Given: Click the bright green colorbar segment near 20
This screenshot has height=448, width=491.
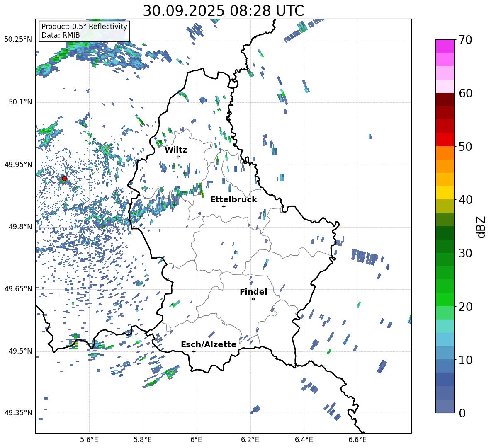Looking at the screenshot, I should [445, 299].
